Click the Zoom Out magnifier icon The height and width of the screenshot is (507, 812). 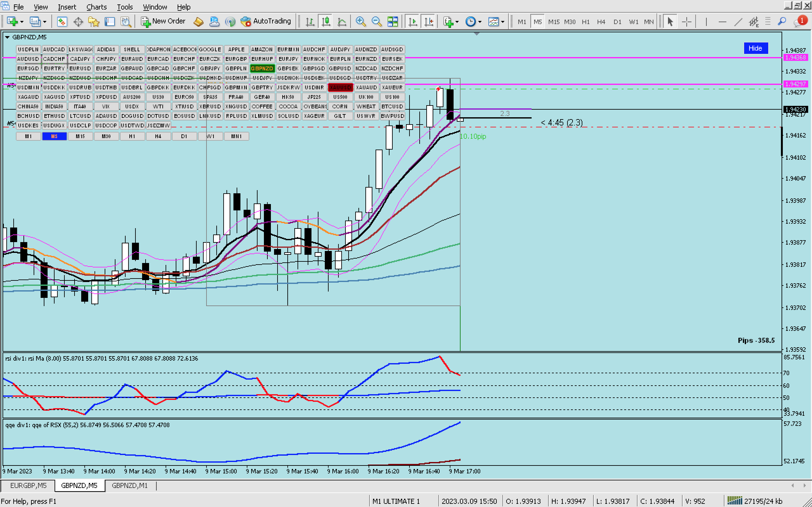click(377, 22)
